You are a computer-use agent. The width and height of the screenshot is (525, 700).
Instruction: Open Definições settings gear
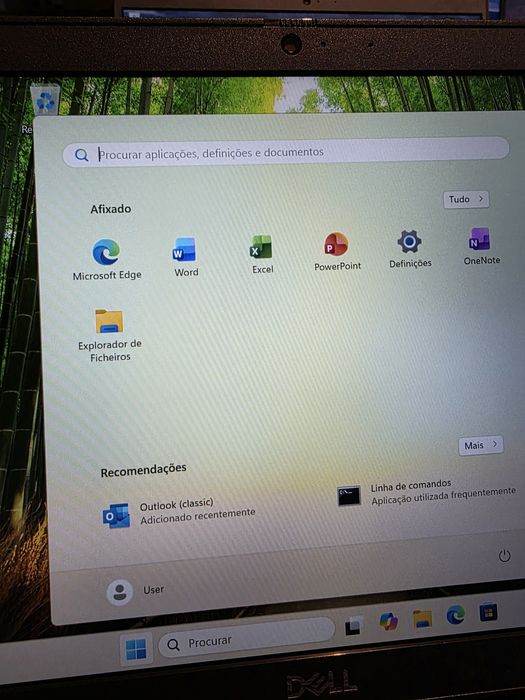pos(410,249)
